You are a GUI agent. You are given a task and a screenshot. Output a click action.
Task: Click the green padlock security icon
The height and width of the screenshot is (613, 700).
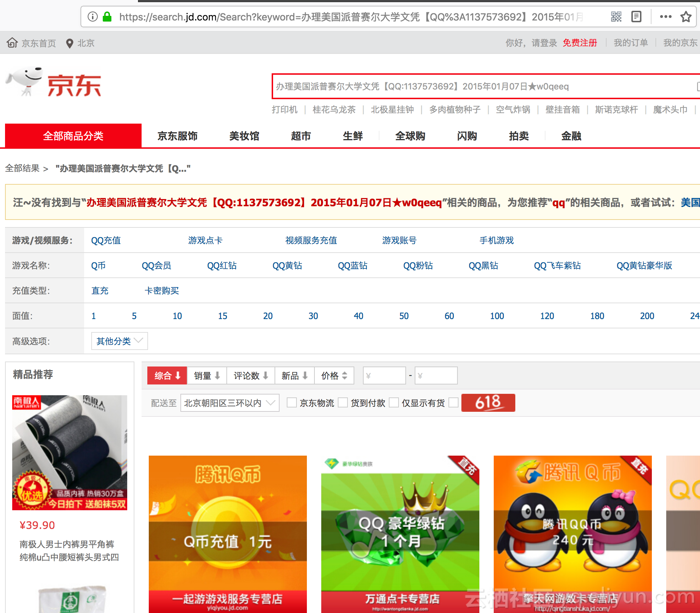pos(107,17)
